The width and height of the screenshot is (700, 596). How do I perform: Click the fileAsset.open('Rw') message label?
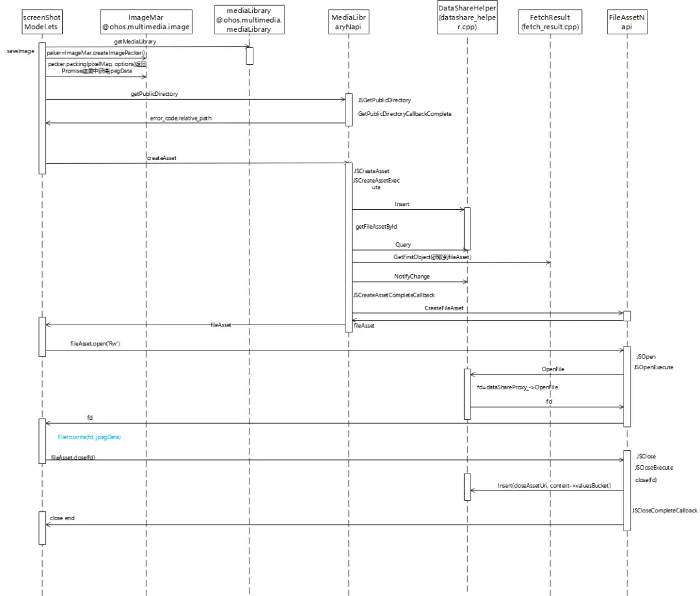point(95,343)
